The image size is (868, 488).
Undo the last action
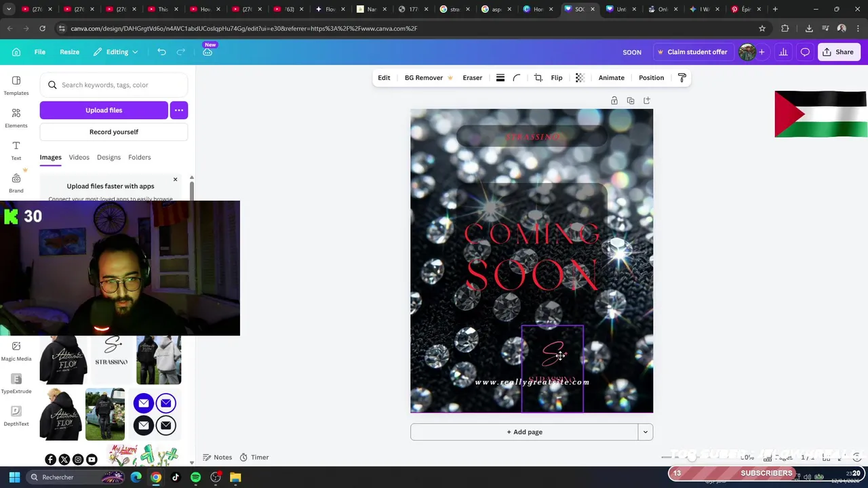[161, 52]
